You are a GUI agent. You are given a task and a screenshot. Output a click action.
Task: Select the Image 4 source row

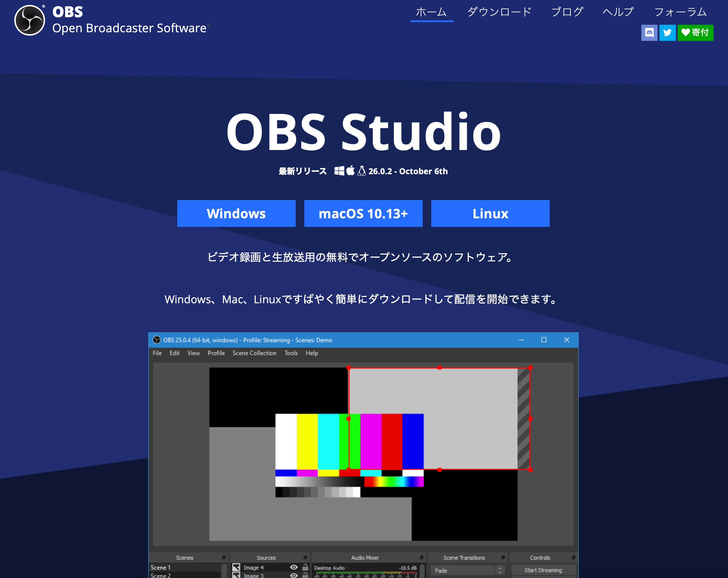tap(270, 568)
